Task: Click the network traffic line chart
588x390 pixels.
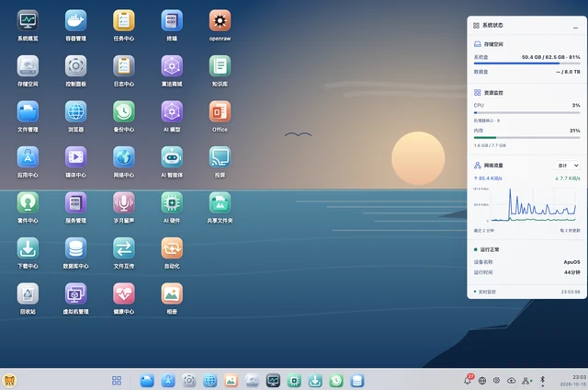Action: (526, 204)
